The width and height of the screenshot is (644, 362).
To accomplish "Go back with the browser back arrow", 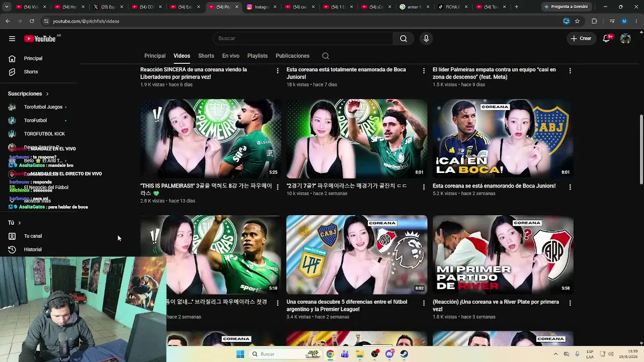I will click(x=8, y=21).
